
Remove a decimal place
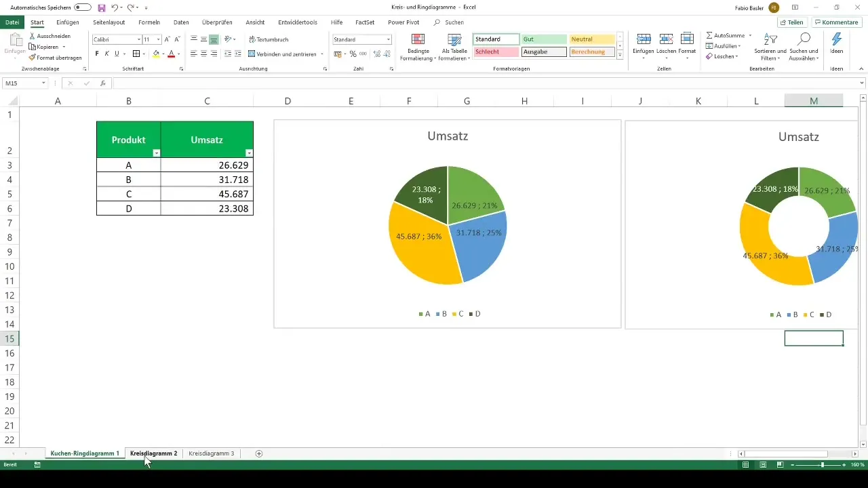tap(387, 54)
